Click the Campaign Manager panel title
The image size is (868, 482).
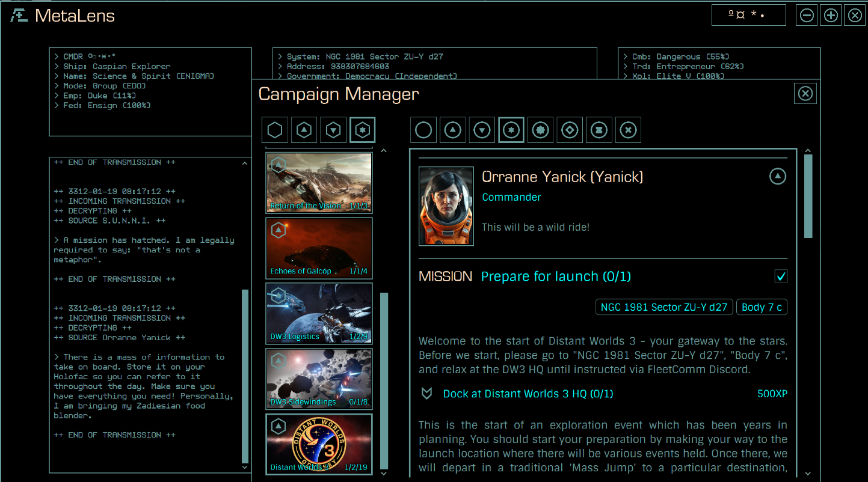pyautogui.click(x=339, y=94)
